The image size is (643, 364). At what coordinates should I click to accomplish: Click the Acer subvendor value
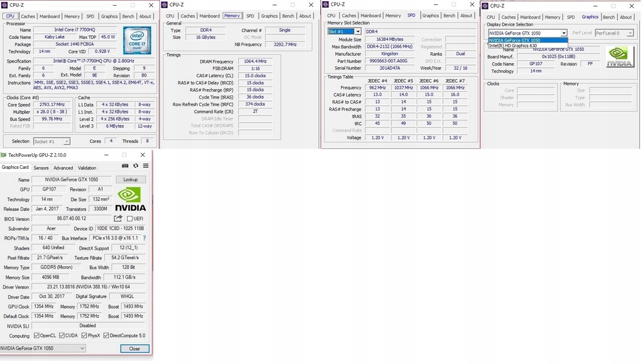pyautogui.click(x=51, y=228)
